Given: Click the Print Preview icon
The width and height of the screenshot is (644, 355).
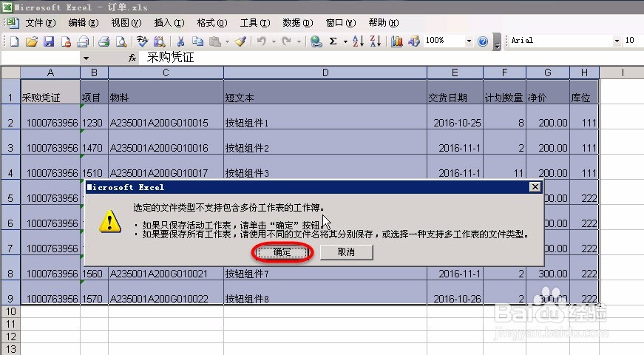Looking at the screenshot, I should point(121,41).
